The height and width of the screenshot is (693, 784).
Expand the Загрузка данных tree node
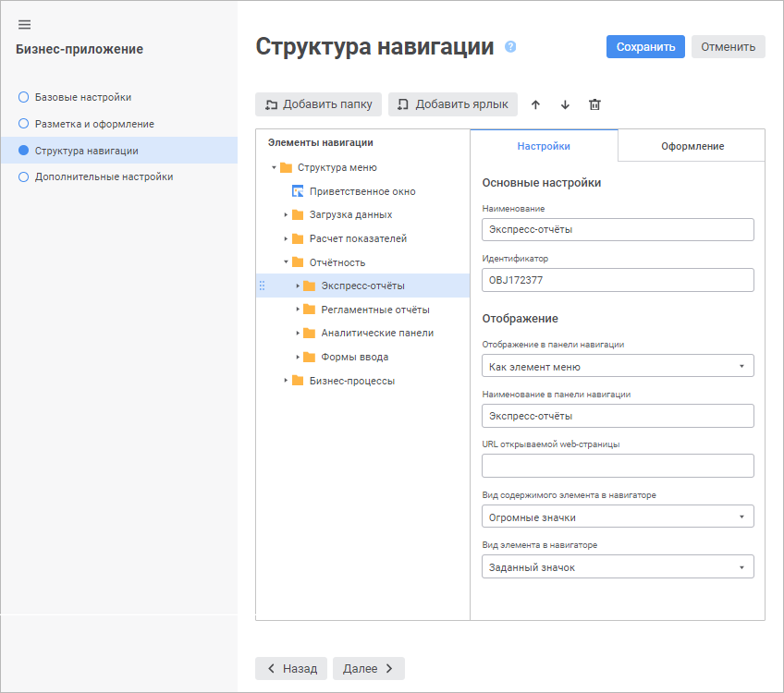coord(286,215)
